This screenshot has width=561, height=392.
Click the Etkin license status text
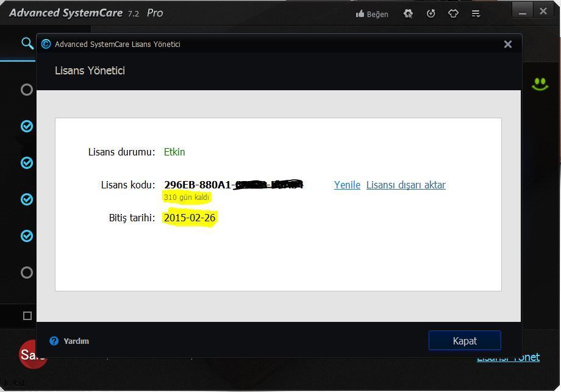pos(174,152)
